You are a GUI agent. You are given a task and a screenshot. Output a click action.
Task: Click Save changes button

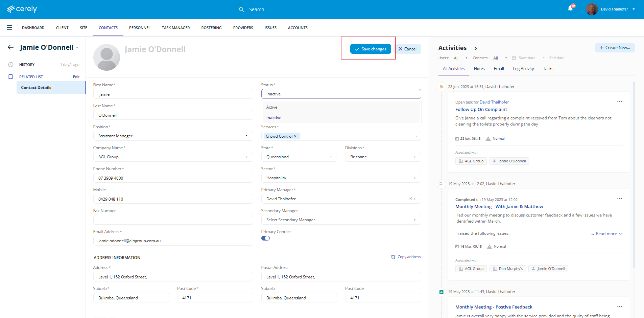pyautogui.click(x=370, y=49)
